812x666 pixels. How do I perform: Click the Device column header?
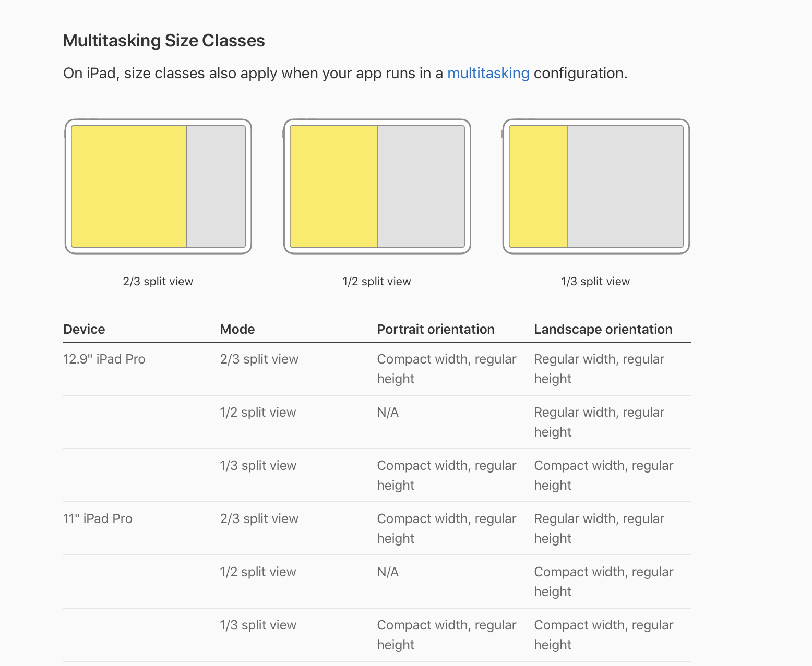click(84, 329)
